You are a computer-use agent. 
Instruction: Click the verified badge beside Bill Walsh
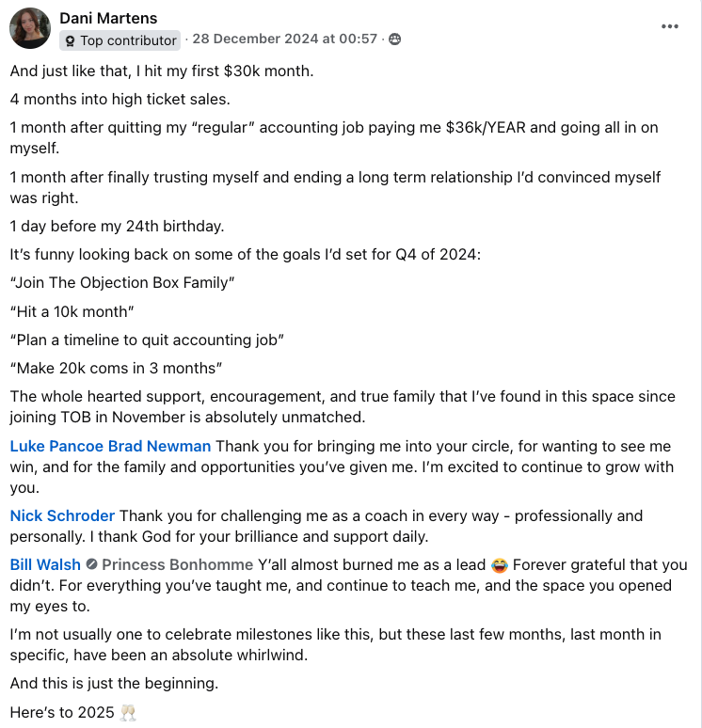(91, 564)
